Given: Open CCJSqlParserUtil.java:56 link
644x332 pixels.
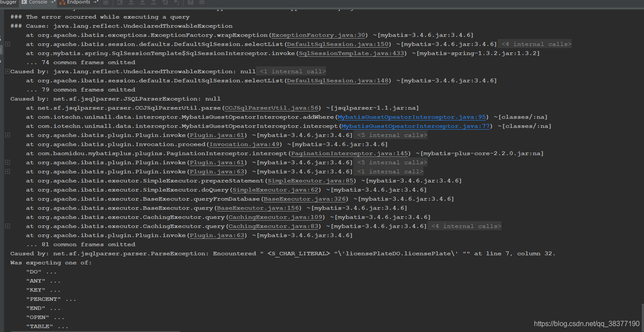Looking at the screenshot, I should pos(272,108).
